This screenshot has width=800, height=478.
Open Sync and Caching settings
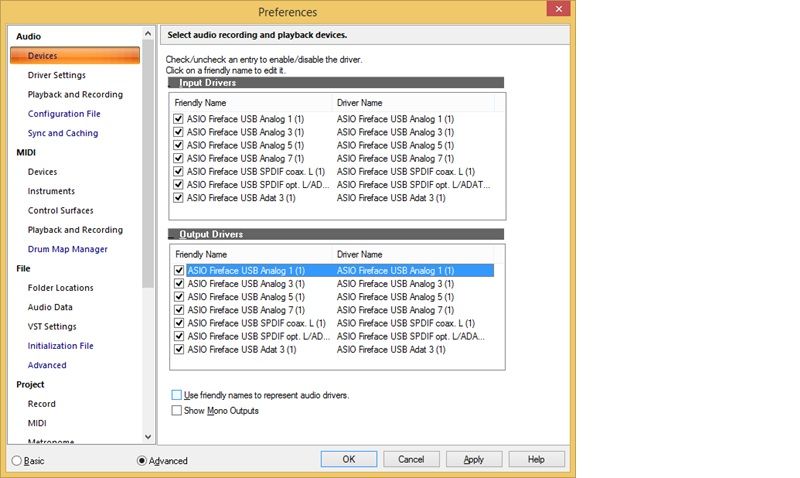62,133
